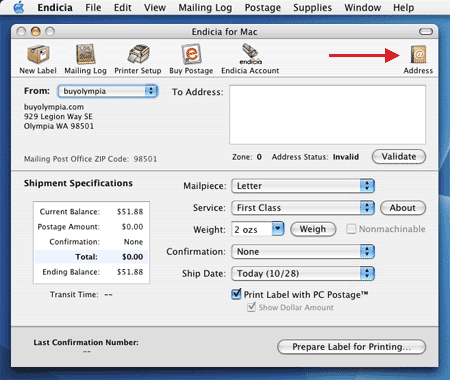
Task: Toggle the Show Dollar Amount checkbox
Action: click(x=251, y=307)
